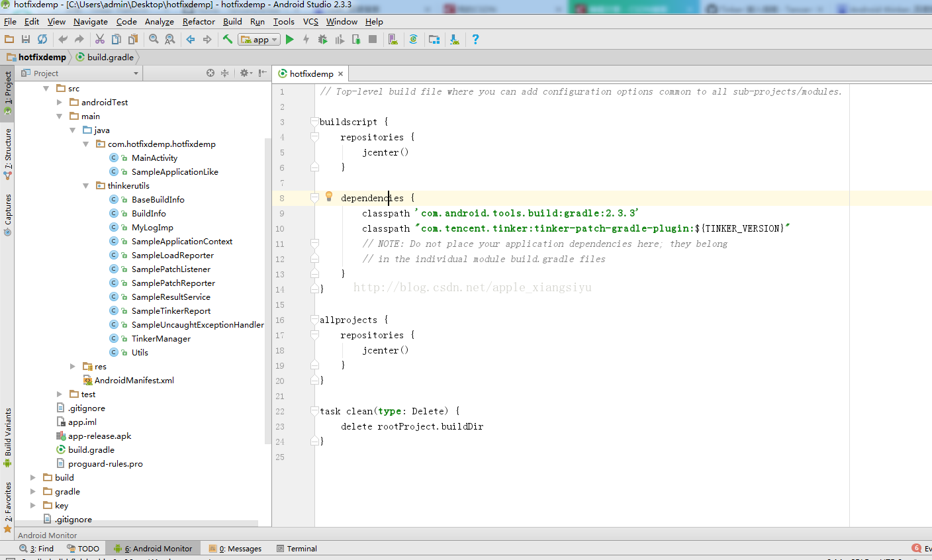The image size is (932, 560).
Task: Make Project with the green hammer icon
Action: [x=228, y=40]
